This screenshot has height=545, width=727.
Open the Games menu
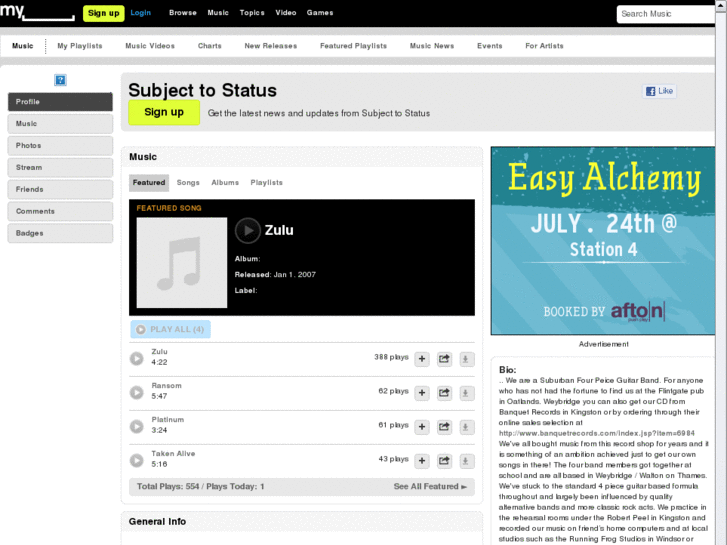point(320,13)
